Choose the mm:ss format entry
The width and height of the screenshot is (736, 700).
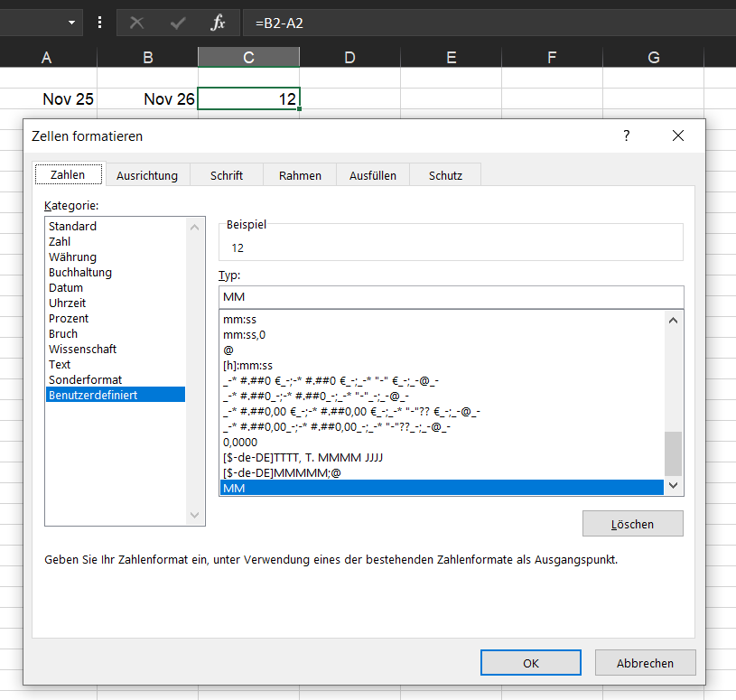tap(442, 319)
